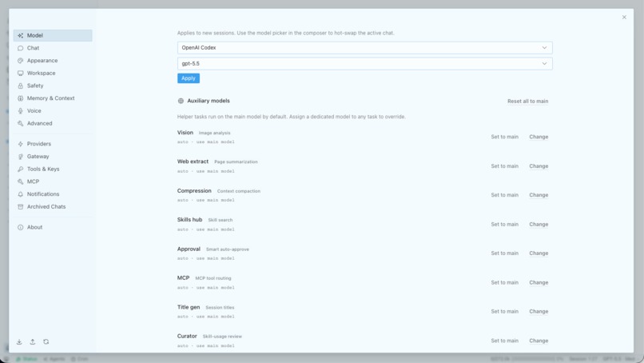Click the Gateway icon in sidebar

[20, 157]
